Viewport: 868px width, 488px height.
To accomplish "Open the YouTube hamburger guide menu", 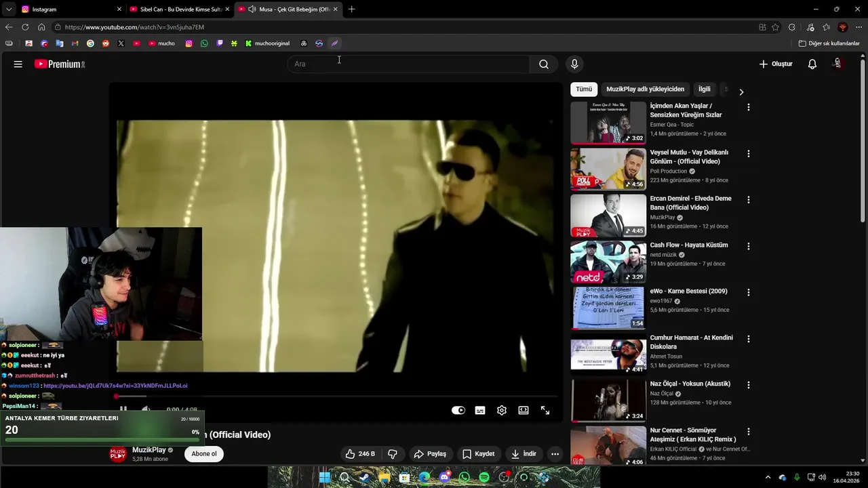I will [18, 64].
